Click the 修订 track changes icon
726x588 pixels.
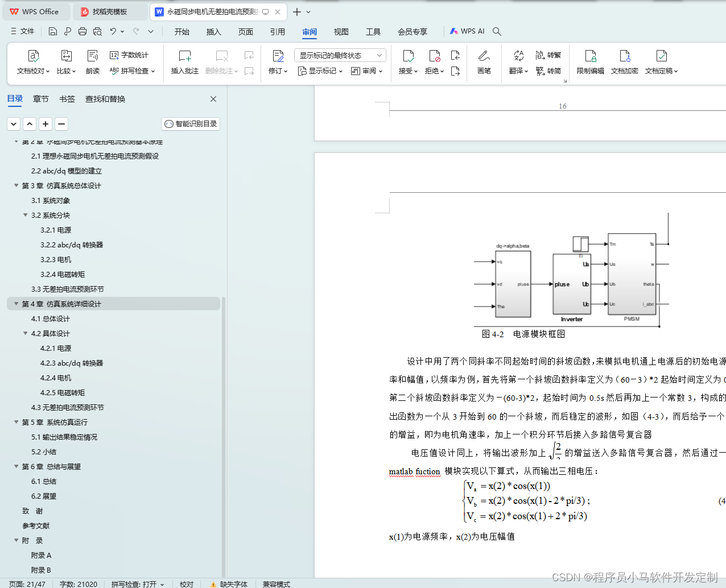(278, 56)
